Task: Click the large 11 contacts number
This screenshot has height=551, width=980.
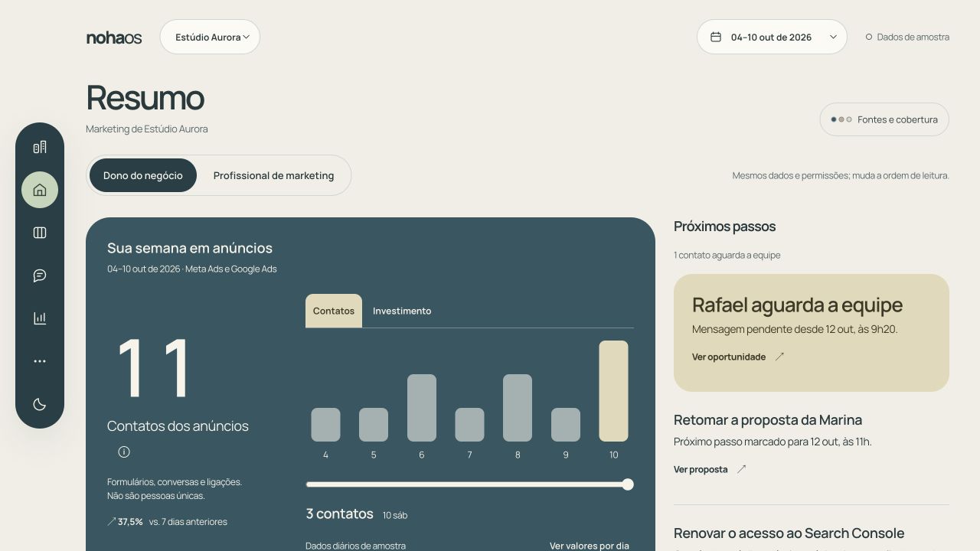Action: pyautogui.click(x=154, y=369)
